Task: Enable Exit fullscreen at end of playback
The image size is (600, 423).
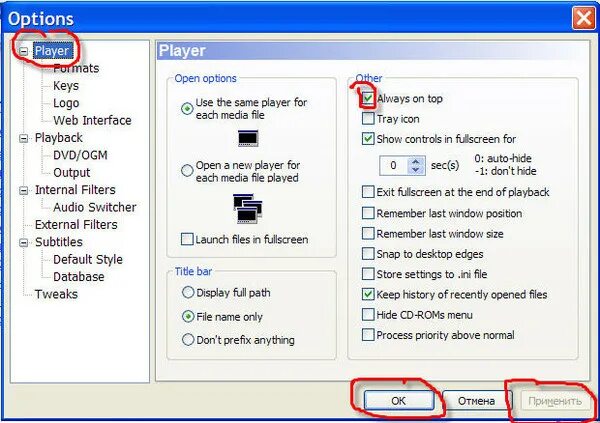Action: coord(368,192)
